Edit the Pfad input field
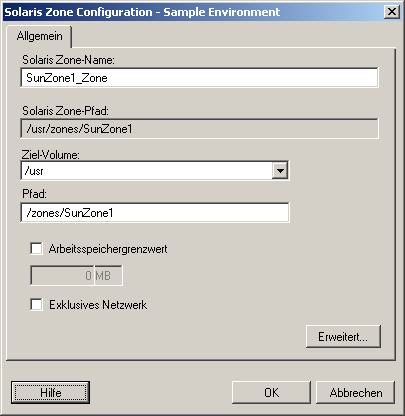The width and height of the screenshot is (405, 416). pyautogui.click(x=155, y=213)
